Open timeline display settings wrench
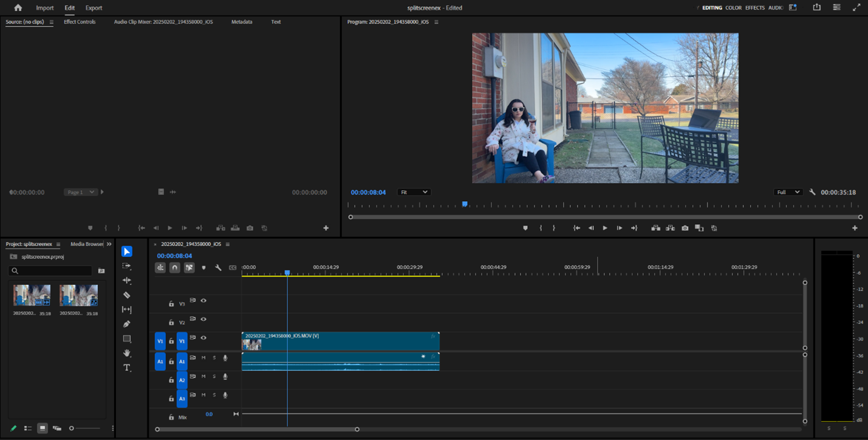Image resolution: width=868 pixels, height=440 pixels. pos(218,267)
